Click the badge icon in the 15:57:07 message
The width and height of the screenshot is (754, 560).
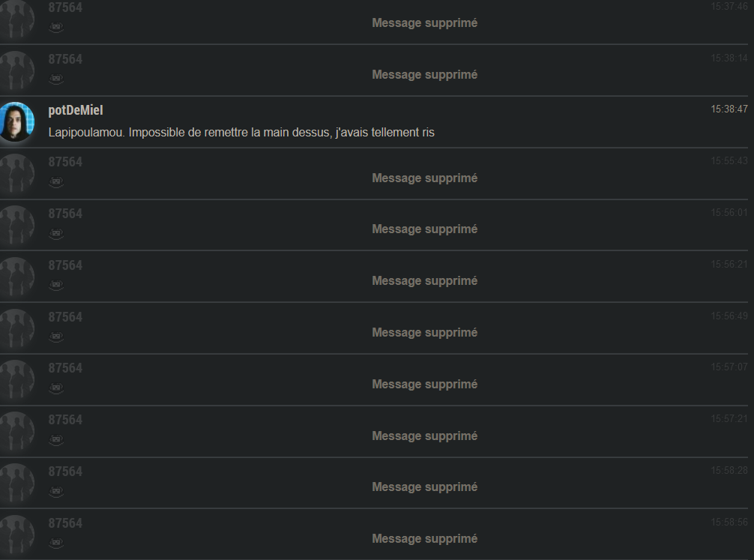56,388
